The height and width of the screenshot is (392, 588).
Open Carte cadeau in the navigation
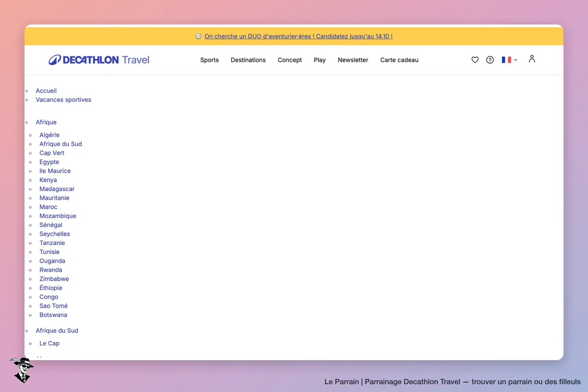pyautogui.click(x=399, y=60)
